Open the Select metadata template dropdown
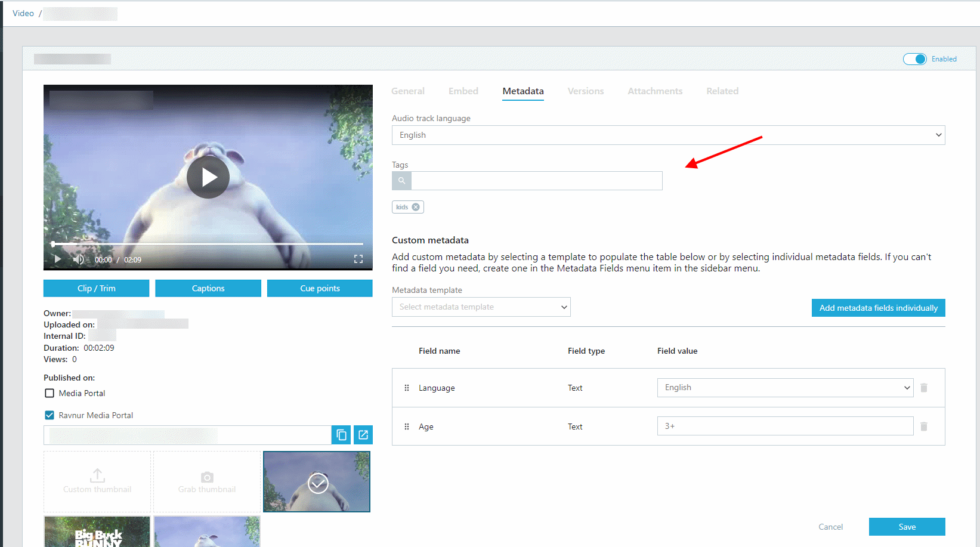 pyautogui.click(x=481, y=307)
